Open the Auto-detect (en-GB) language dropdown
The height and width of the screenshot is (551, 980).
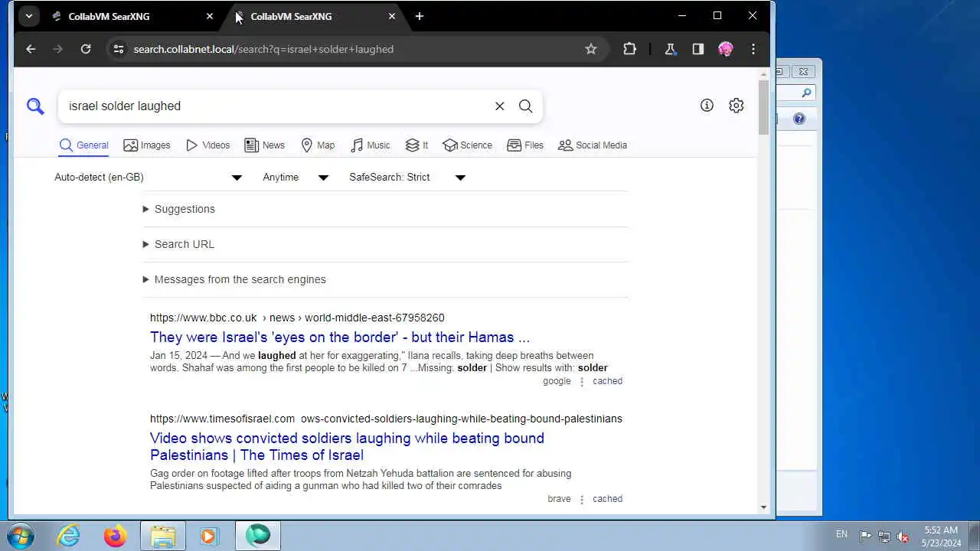(148, 178)
